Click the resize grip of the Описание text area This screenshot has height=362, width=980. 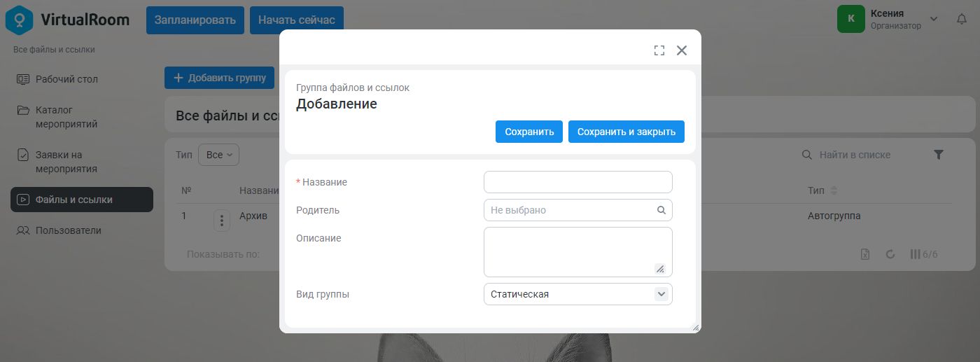point(659,268)
